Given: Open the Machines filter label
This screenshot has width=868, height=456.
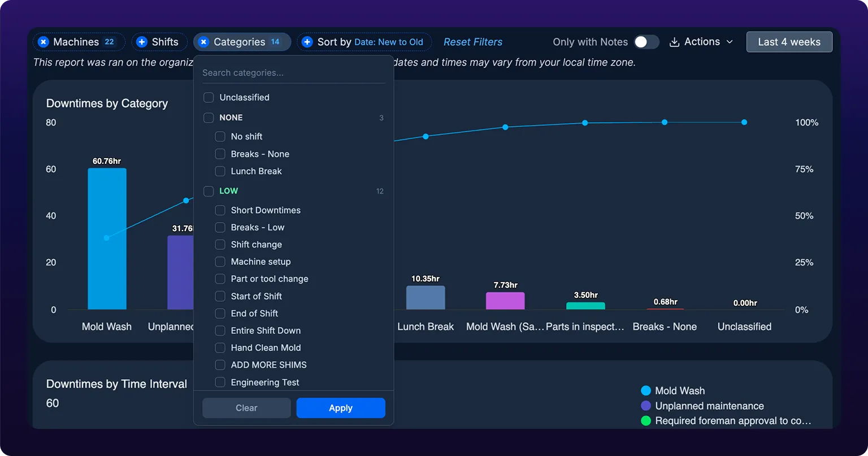Looking at the screenshot, I should [76, 42].
